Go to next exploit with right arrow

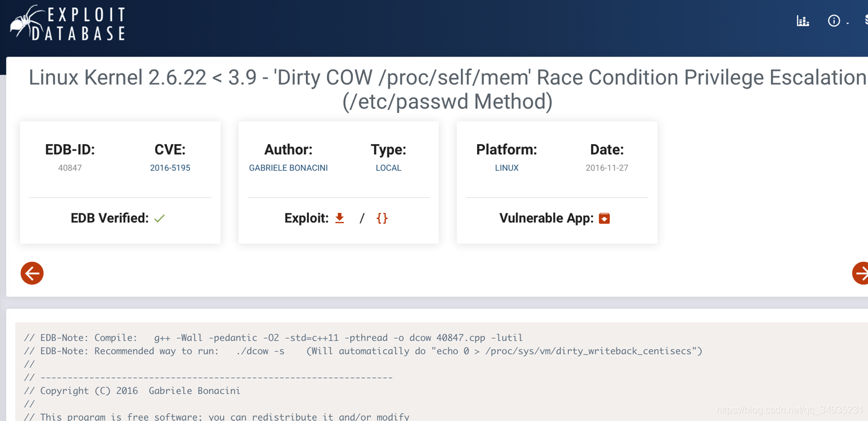pyautogui.click(x=861, y=273)
